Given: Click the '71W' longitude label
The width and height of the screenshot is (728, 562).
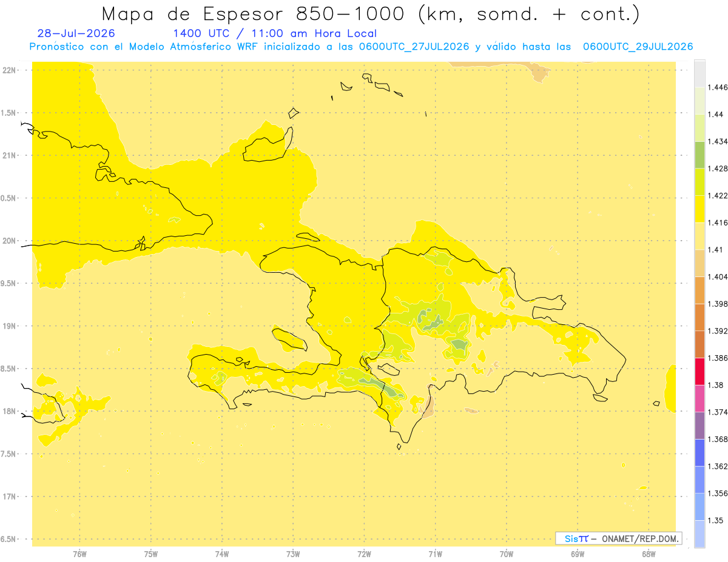Looking at the screenshot, I should click(x=436, y=554).
